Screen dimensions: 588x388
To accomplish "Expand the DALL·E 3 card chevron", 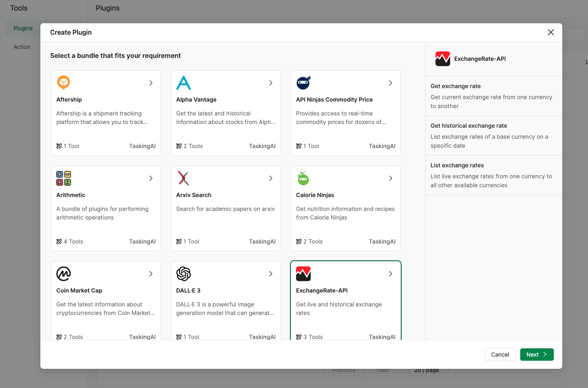I will [271, 274].
